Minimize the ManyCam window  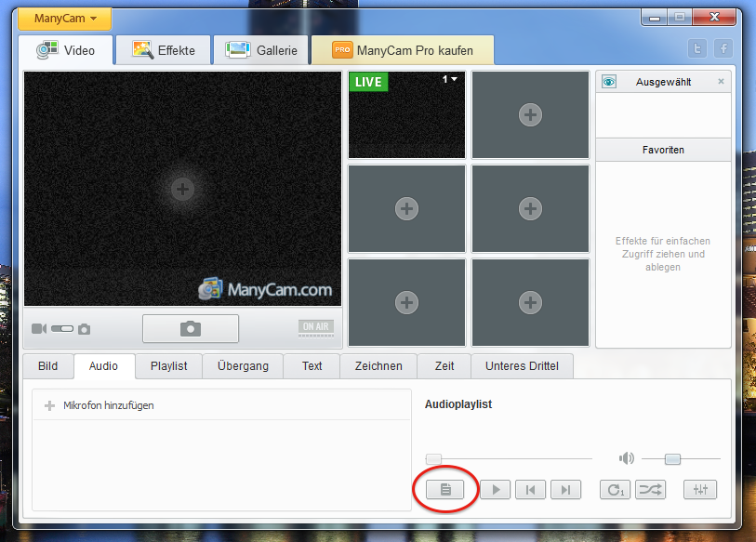[x=655, y=18]
